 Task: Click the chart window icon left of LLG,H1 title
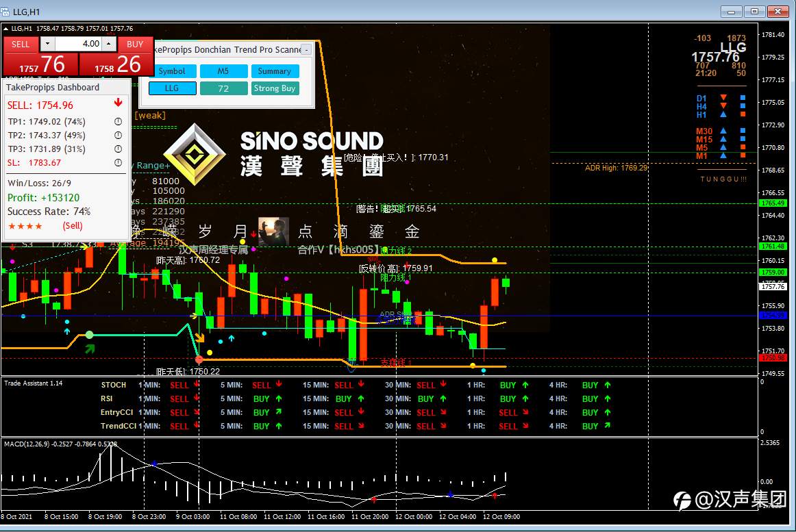tap(5, 12)
